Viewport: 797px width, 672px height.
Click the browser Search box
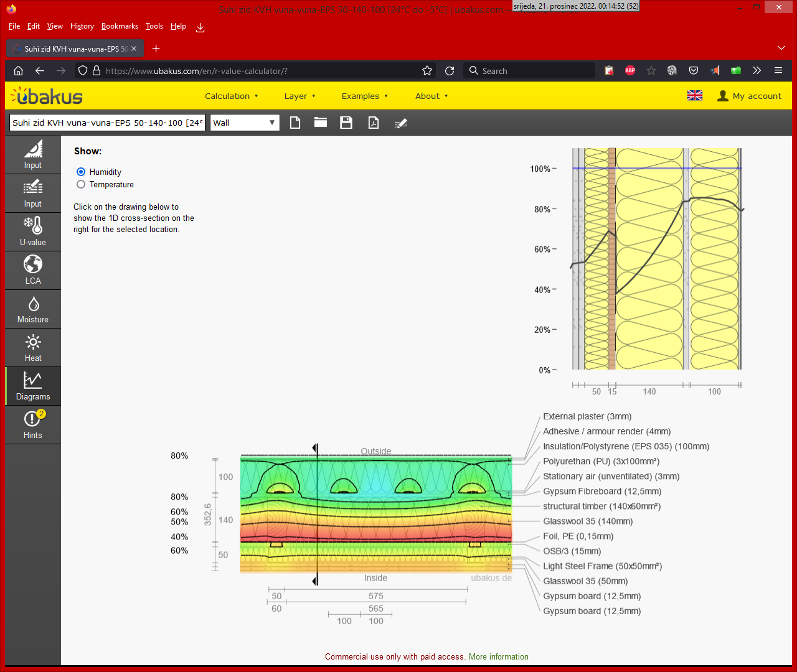point(529,71)
